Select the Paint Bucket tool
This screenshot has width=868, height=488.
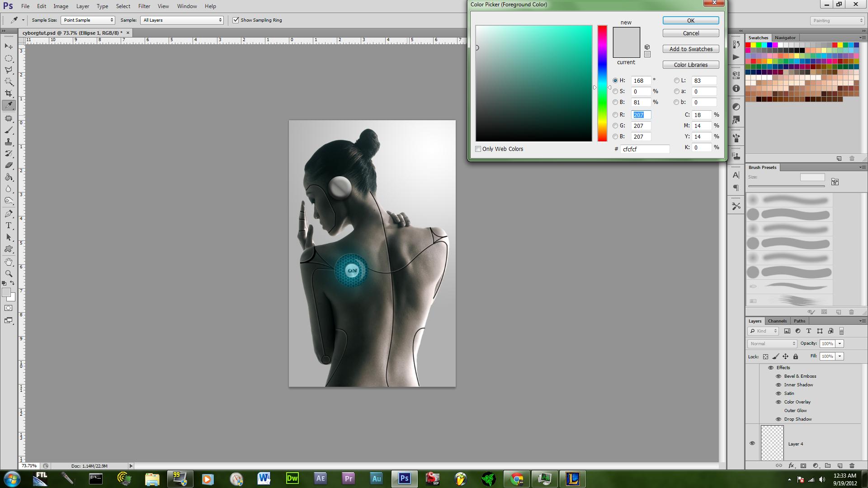point(9,177)
